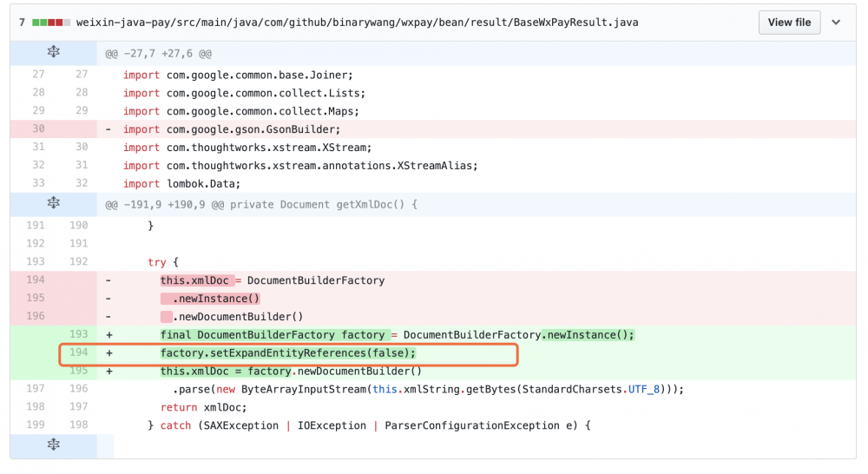Select the hunk header with private Document getXmlDoc()
This screenshot has height=474, width=868.
pos(261,205)
